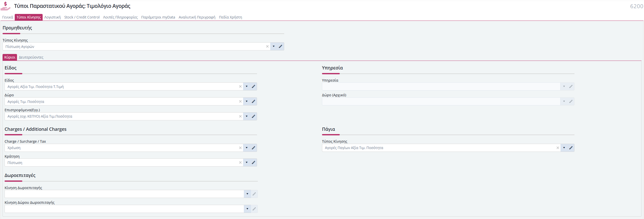This screenshot has height=219, width=644.
Task: Go to Stock / Credit Control tab
Action: pyautogui.click(x=82, y=17)
